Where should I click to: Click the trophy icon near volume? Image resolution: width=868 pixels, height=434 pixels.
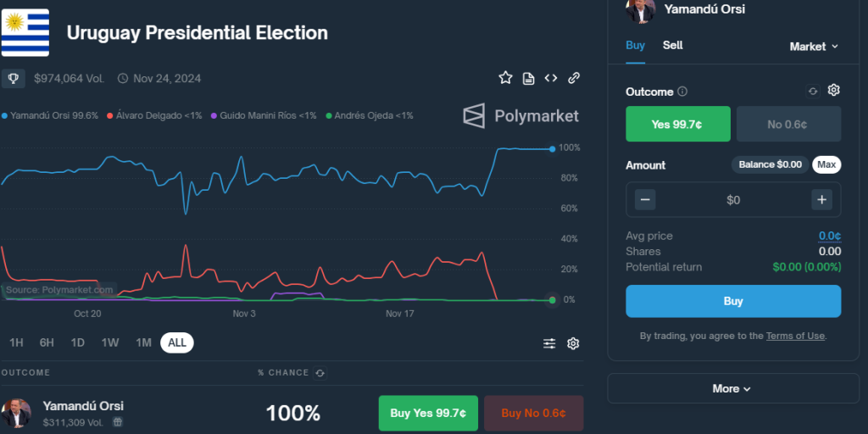14,78
